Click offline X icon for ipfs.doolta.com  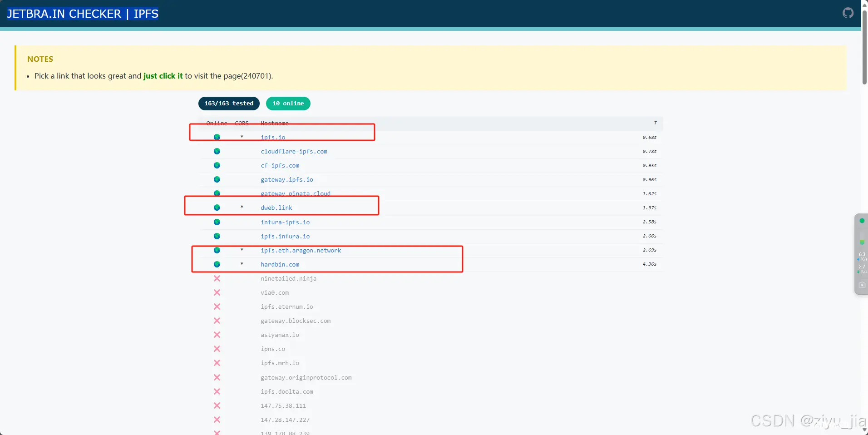217,391
